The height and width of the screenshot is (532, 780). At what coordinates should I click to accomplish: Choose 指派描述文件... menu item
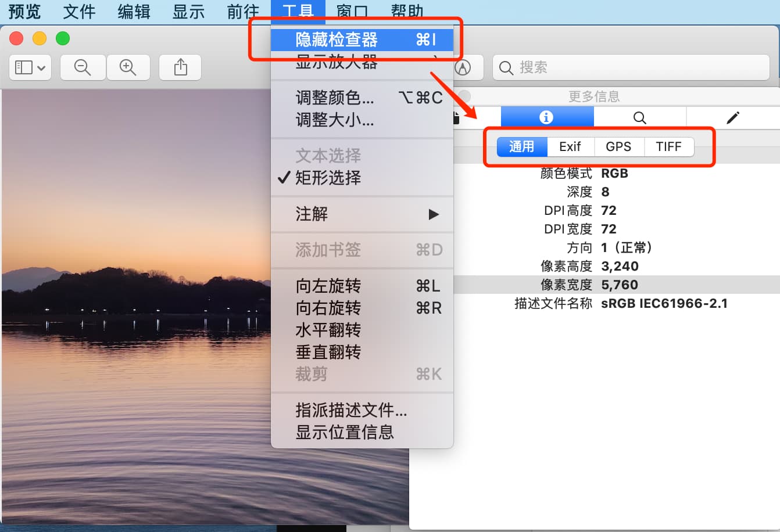(362, 410)
